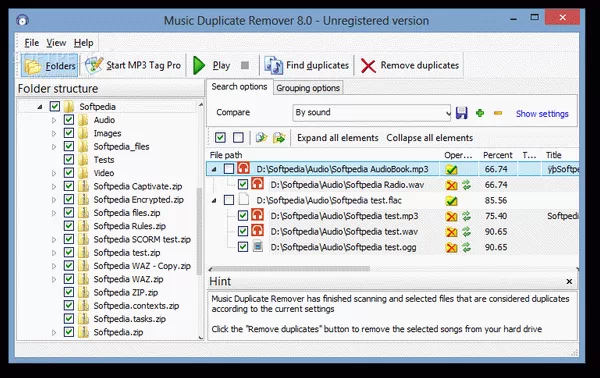Toggle checkbox for Softpedia root folder
This screenshot has width=600, height=378.
[55, 106]
